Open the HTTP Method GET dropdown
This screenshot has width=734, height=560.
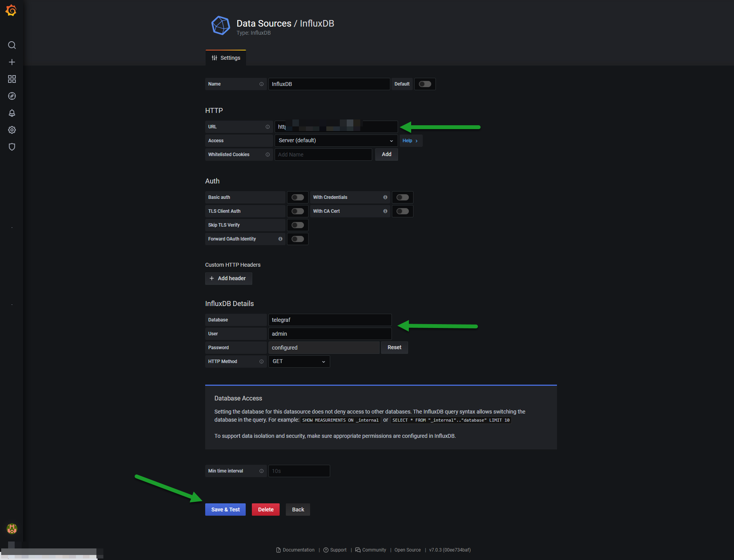(299, 362)
